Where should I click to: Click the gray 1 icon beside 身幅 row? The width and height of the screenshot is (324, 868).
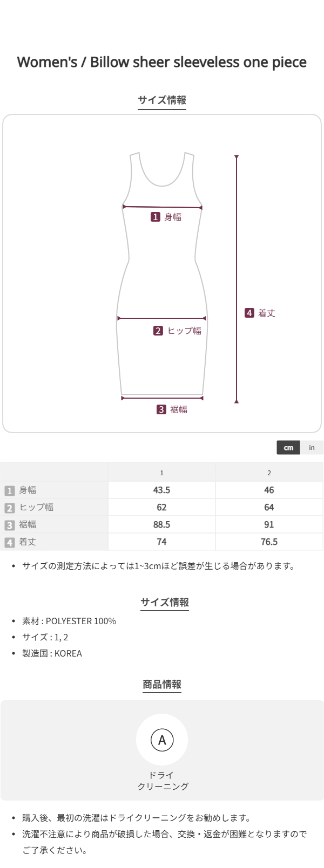click(9, 490)
